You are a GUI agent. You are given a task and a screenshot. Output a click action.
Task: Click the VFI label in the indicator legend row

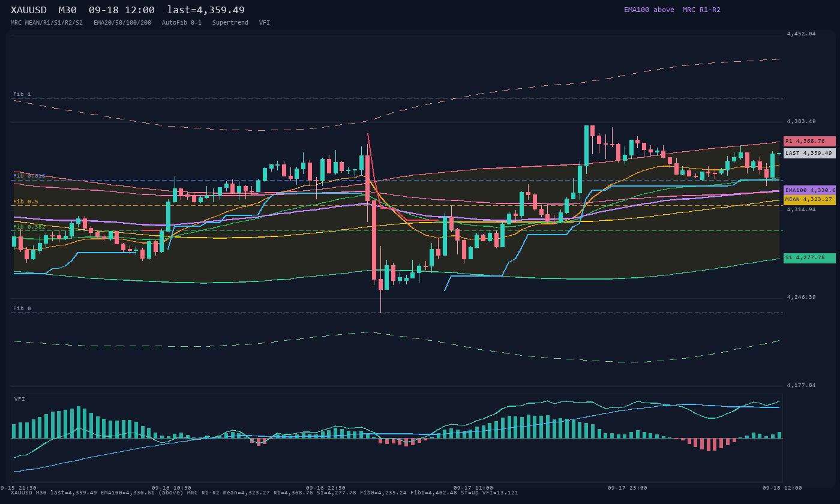click(265, 23)
